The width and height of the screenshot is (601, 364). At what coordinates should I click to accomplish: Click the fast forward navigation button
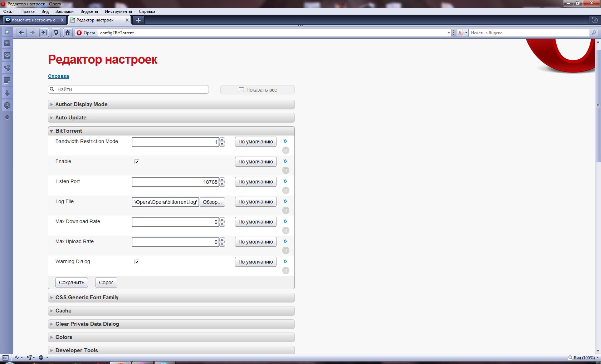pyautogui.click(x=44, y=33)
